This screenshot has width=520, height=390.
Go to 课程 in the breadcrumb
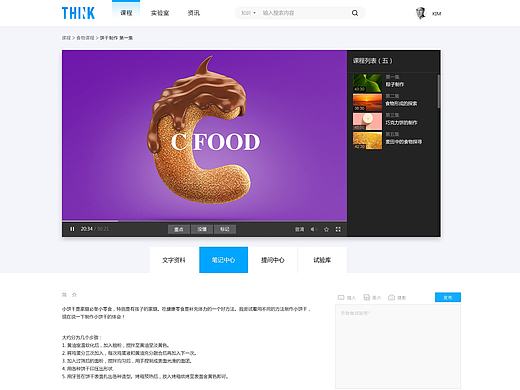(66, 38)
